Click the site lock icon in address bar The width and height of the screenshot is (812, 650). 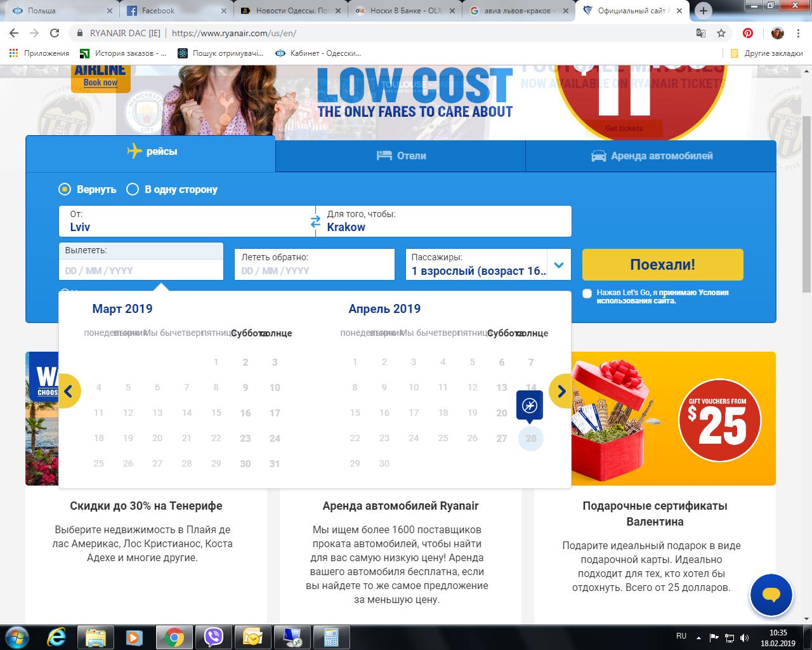(79, 33)
